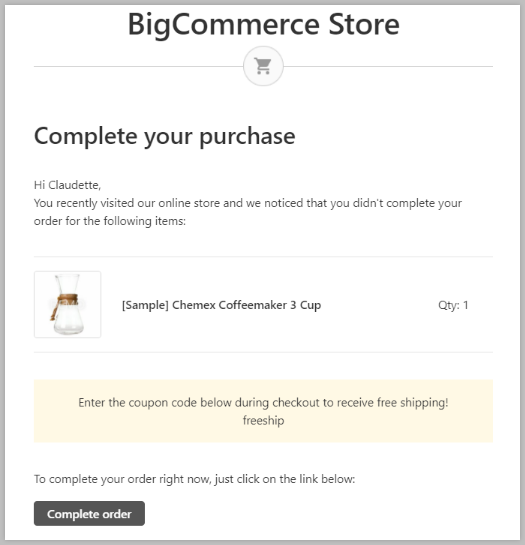This screenshot has height=545, width=525.
Task: Select the [Sample] Chemex Coffeemaker 3 Cup name
Action: click(x=221, y=305)
